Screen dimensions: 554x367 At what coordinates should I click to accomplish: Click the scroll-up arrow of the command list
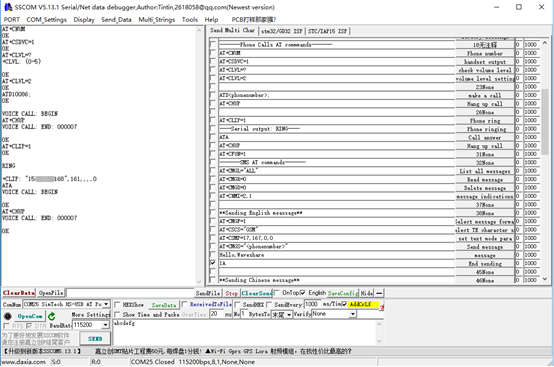[x=545, y=43]
